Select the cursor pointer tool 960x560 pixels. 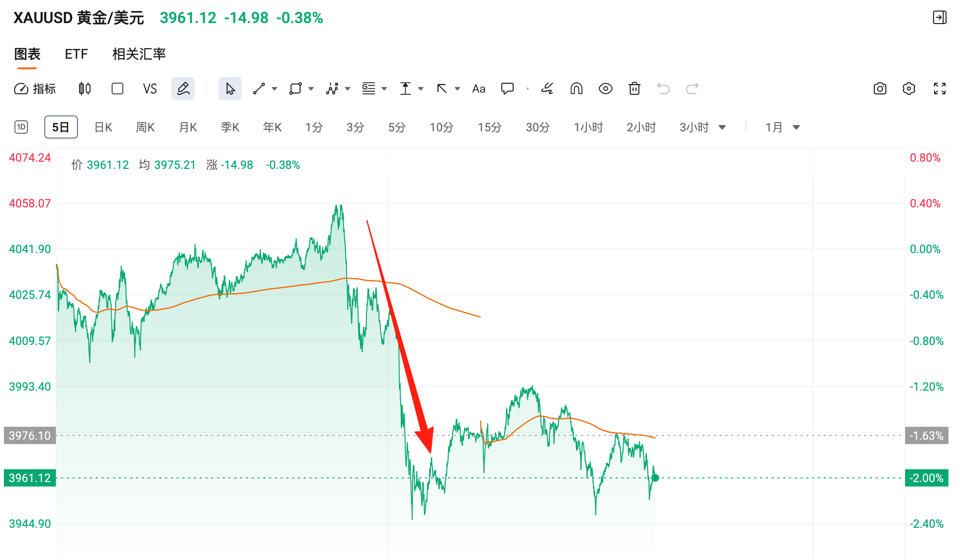pyautogui.click(x=230, y=89)
